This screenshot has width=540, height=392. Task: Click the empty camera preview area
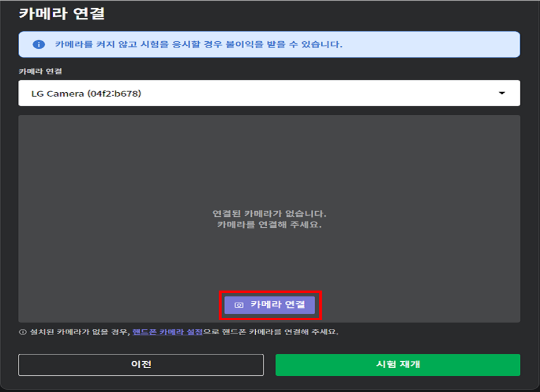pyautogui.click(x=269, y=162)
